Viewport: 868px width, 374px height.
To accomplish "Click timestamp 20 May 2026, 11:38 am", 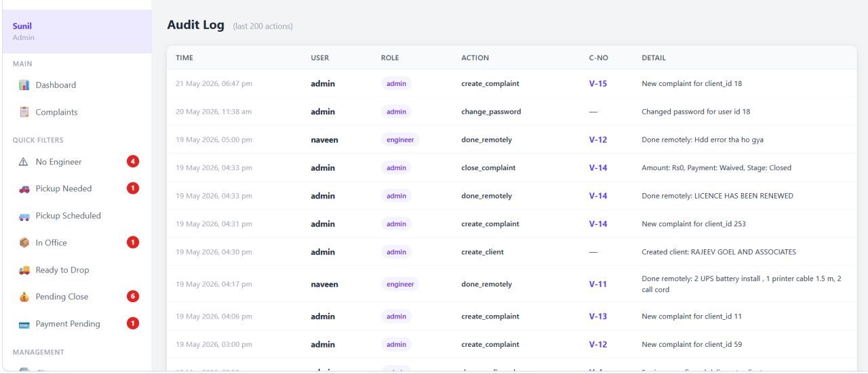I will (214, 112).
